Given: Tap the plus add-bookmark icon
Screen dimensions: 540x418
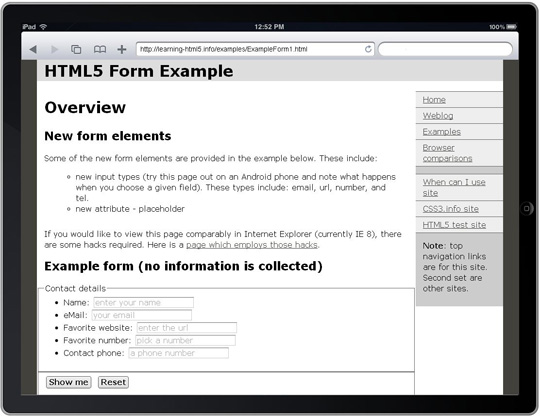Looking at the screenshot, I should pos(122,49).
